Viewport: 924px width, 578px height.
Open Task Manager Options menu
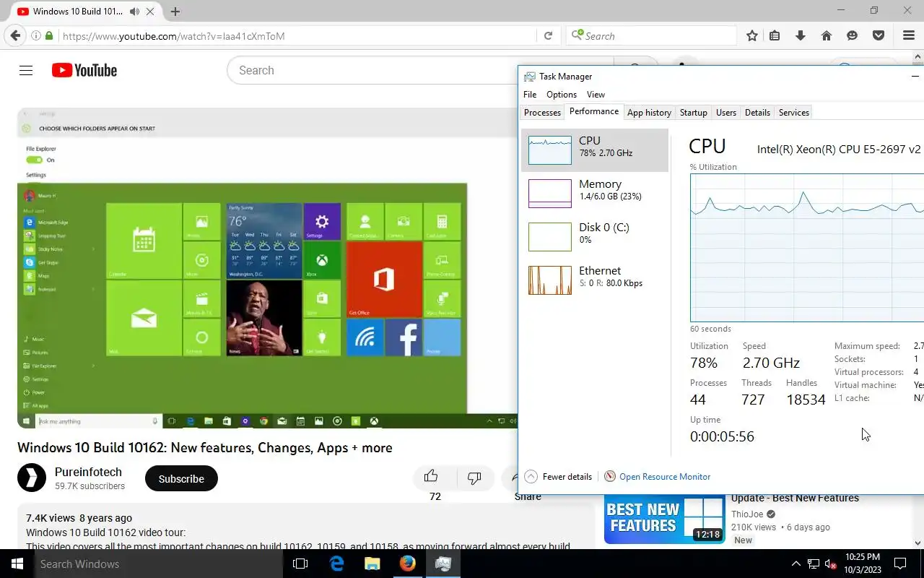point(562,95)
